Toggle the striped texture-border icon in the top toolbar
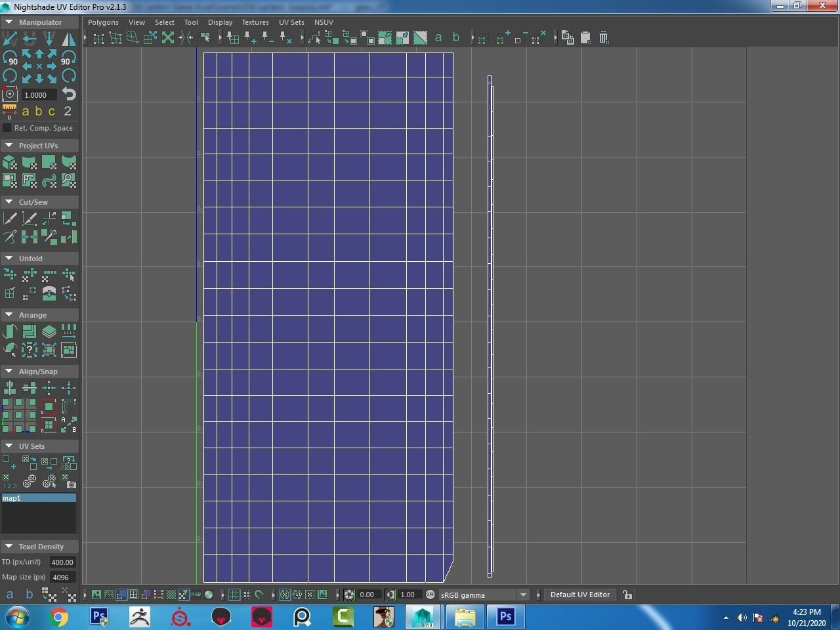This screenshot has width=840, height=630. coord(420,38)
